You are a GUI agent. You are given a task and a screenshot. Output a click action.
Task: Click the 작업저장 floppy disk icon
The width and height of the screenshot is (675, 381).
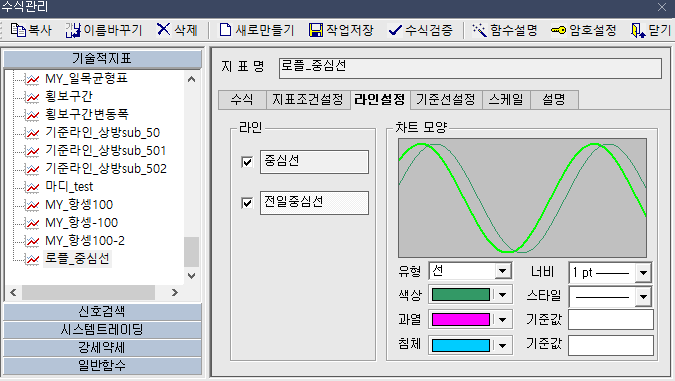click(316, 30)
